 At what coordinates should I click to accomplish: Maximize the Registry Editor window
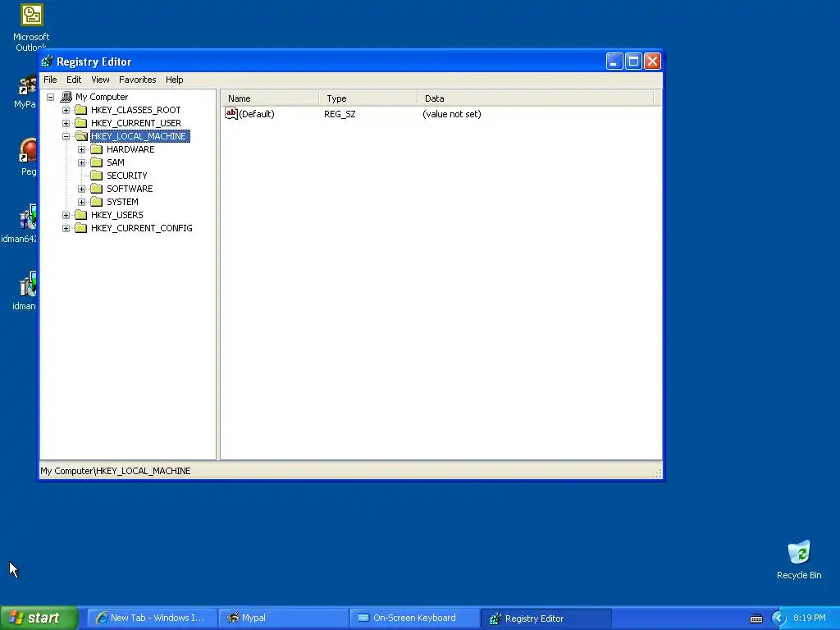coord(633,61)
